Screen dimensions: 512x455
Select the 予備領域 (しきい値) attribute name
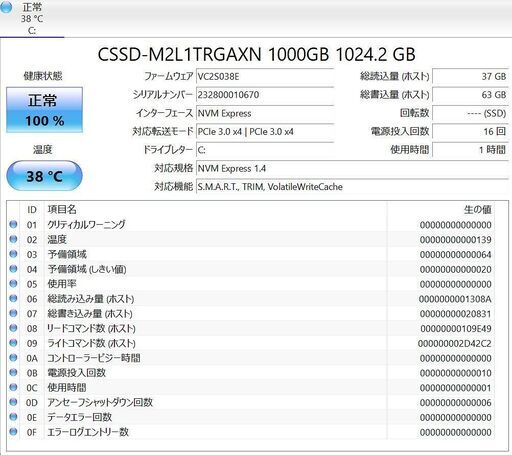click(x=87, y=269)
